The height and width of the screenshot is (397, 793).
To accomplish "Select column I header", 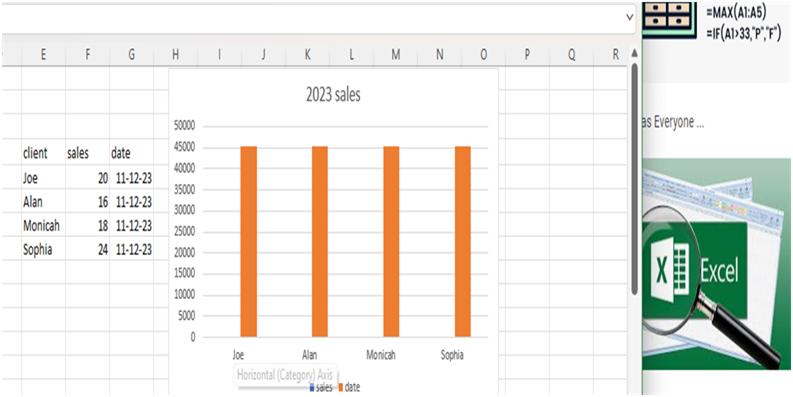I will 219,55.
